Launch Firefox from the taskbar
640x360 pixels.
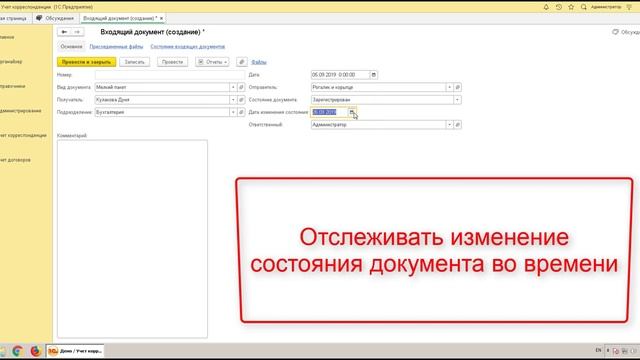[36, 351]
